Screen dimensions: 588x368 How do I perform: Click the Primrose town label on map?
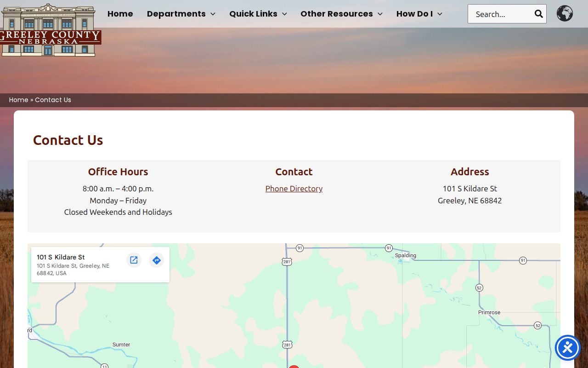pos(489,312)
